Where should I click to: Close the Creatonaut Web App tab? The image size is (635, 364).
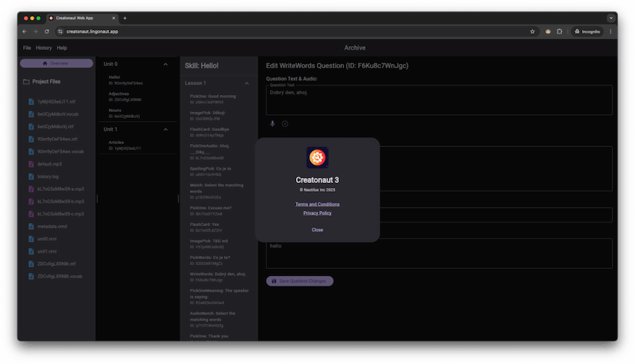(114, 18)
